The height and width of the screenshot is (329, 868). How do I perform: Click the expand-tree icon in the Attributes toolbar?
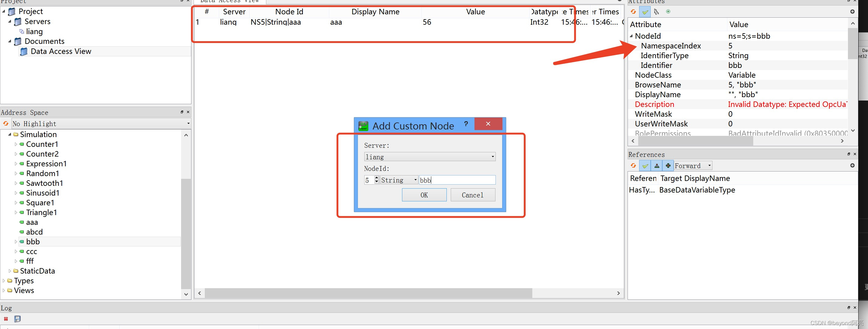coord(656,12)
